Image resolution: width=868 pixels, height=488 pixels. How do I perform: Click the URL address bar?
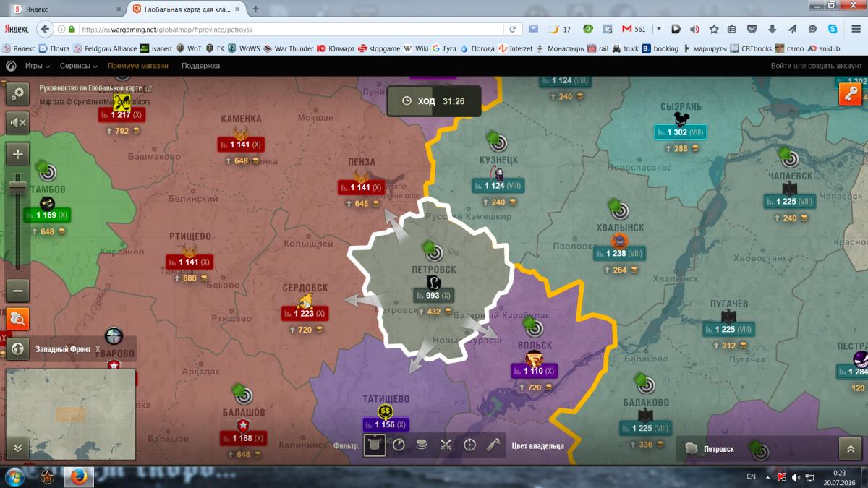pyautogui.click(x=289, y=30)
